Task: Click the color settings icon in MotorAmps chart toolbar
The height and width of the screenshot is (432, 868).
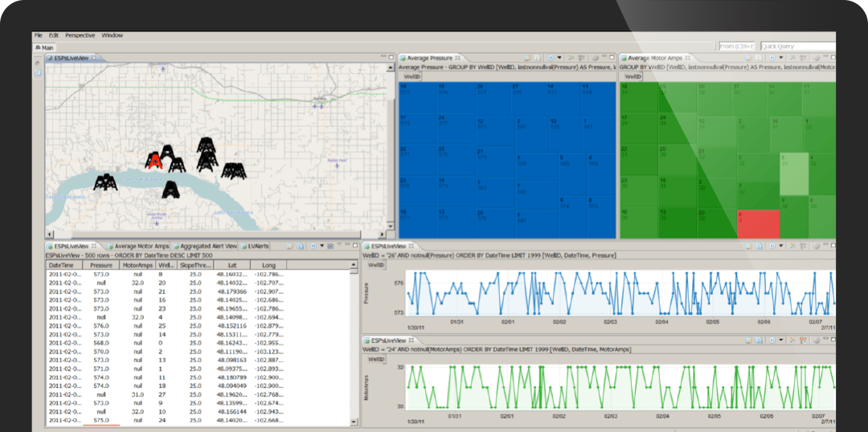Action: tap(792, 340)
